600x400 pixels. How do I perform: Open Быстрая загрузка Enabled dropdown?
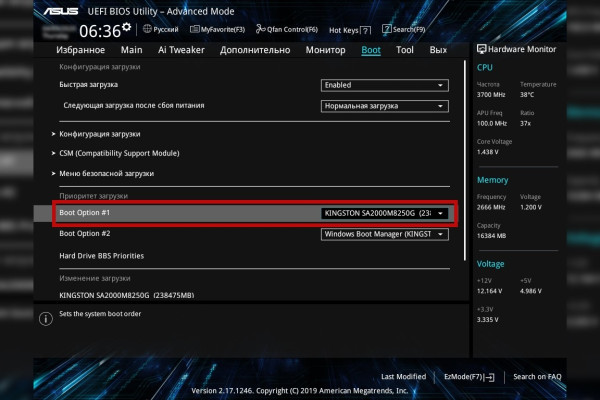(385, 85)
